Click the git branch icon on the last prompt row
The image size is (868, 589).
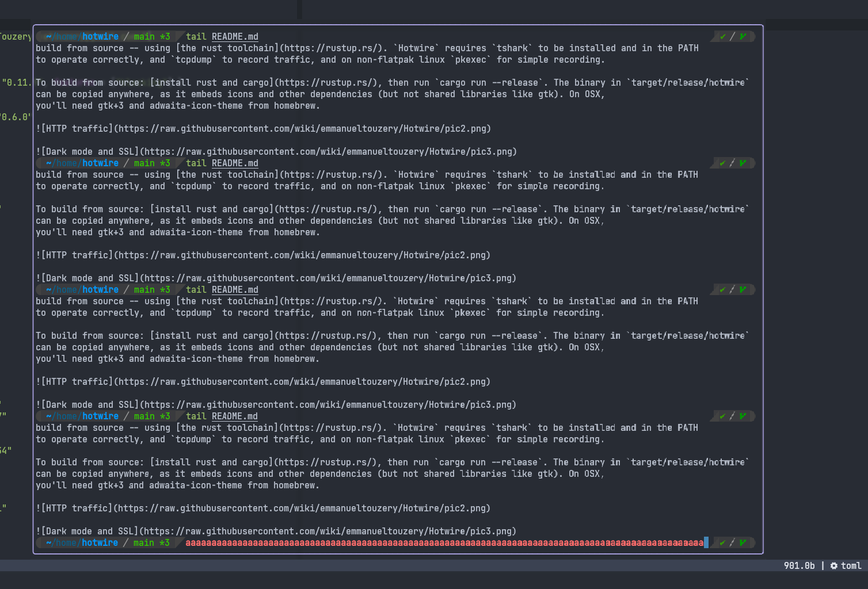[743, 542]
